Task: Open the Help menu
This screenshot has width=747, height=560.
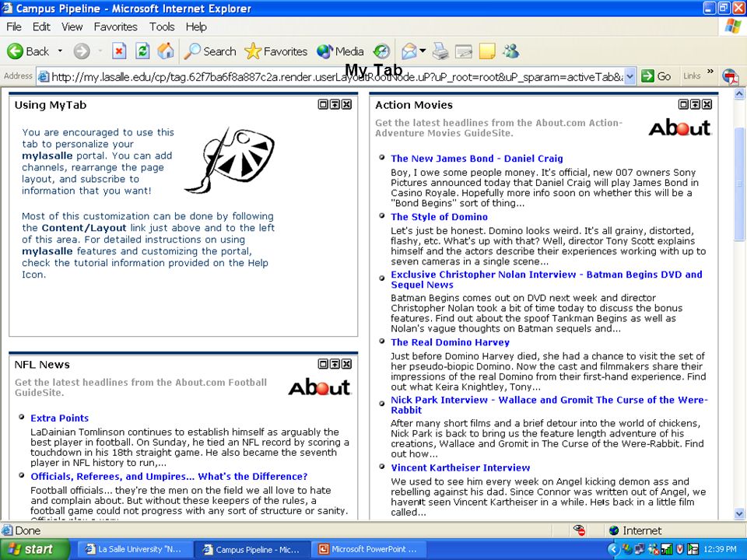Action: [196, 26]
